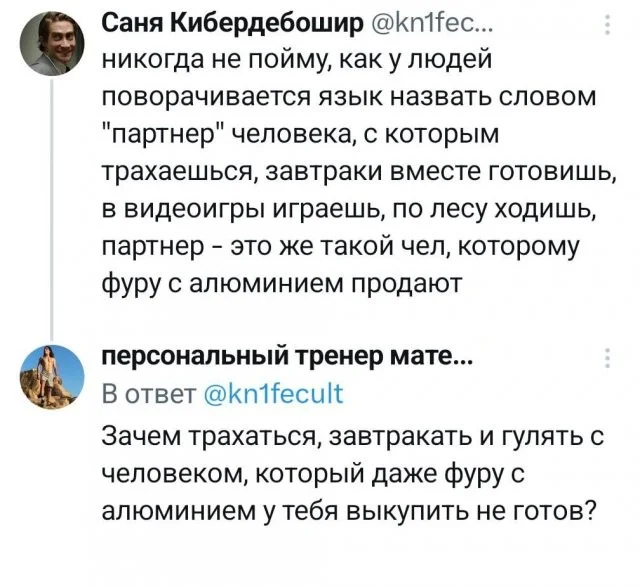Image resolution: width=640 pixels, height=587 pixels.
Task: Click the line "партнер - это же такой чел"
Action: [x=351, y=248]
